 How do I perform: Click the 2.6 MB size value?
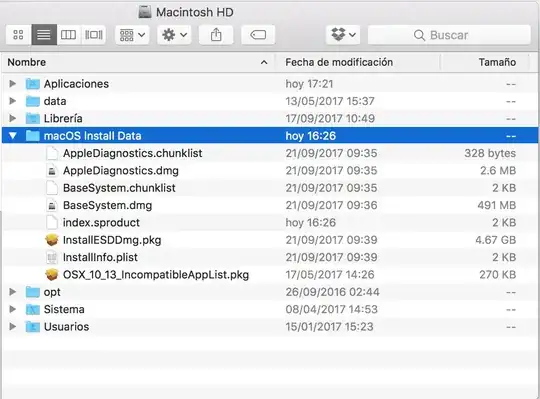[498, 171]
